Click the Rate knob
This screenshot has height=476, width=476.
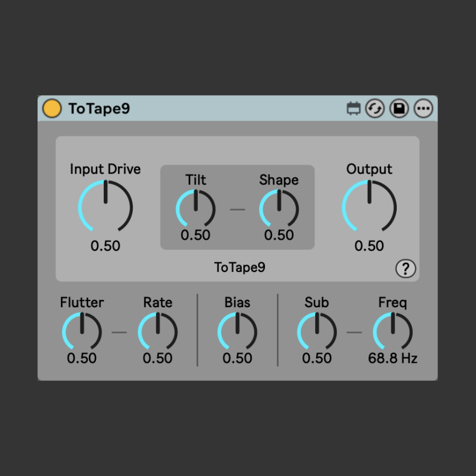pyautogui.click(x=158, y=332)
